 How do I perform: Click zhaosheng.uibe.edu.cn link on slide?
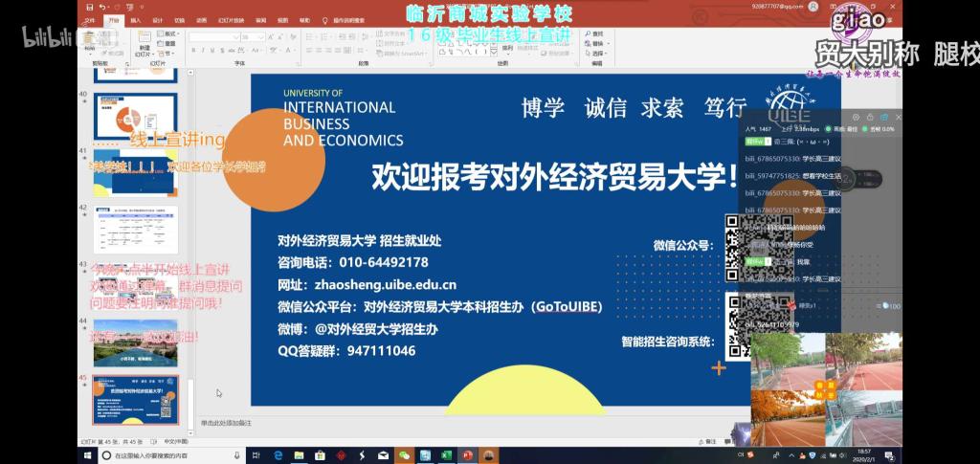(x=386, y=285)
